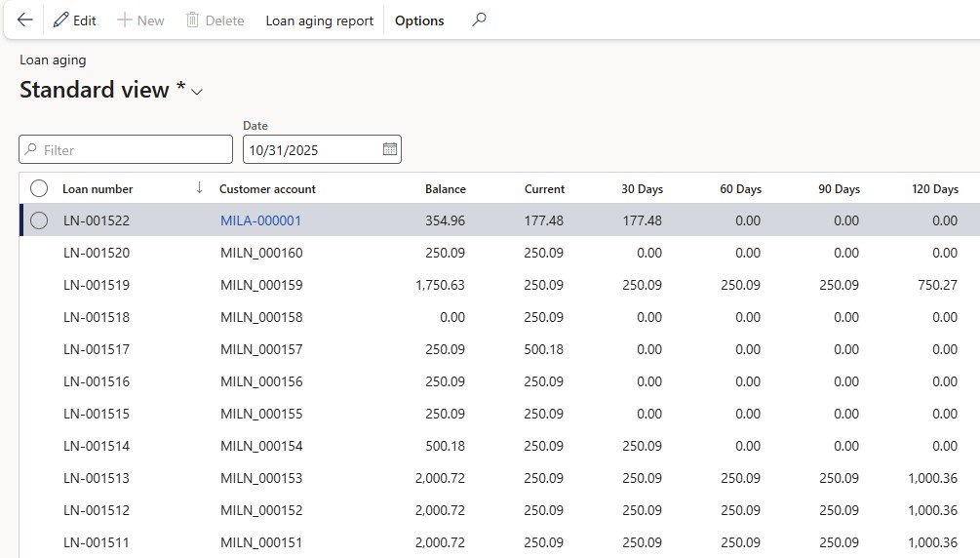Toggle the select-all rows circle in header
Screen dimensions: 980x558
click(x=39, y=188)
